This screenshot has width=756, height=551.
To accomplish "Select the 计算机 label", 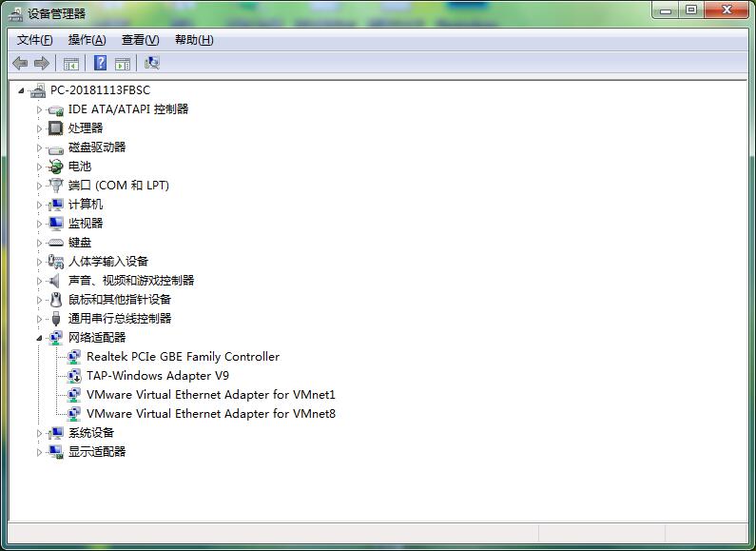I will pos(86,205).
